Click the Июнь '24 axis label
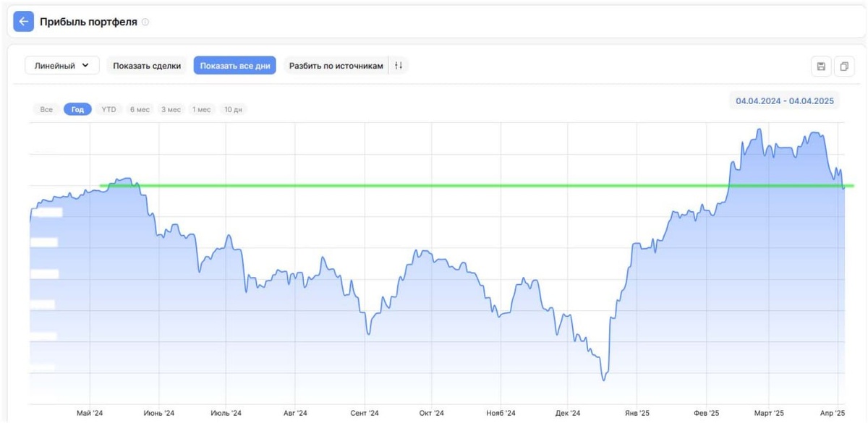Viewport: 868px width, 423px height. point(158,413)
